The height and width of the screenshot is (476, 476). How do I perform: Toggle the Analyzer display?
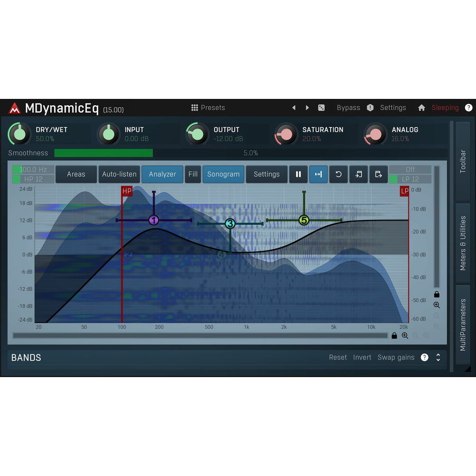162,174
